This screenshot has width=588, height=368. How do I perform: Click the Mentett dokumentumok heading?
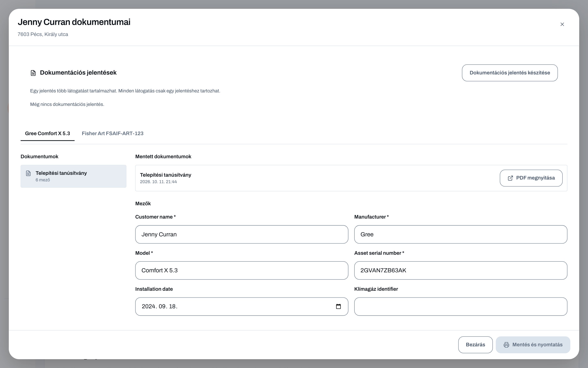pyautogui.click(x=163, y=156)
